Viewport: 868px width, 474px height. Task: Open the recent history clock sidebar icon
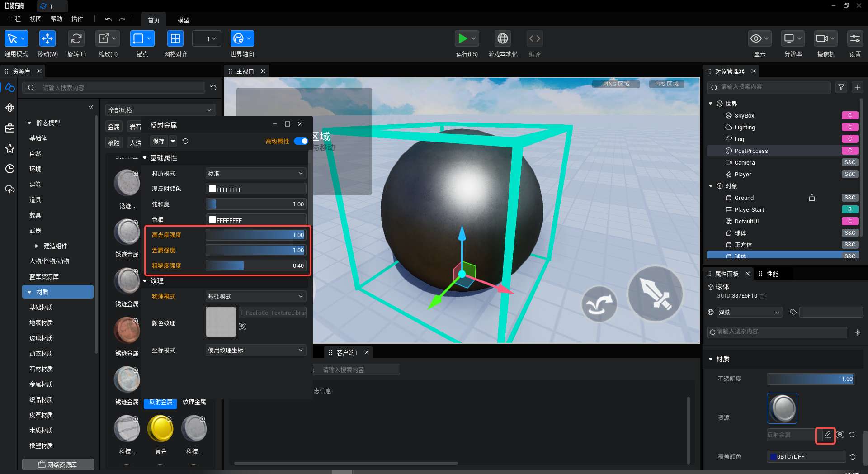[x=10, y=169]
